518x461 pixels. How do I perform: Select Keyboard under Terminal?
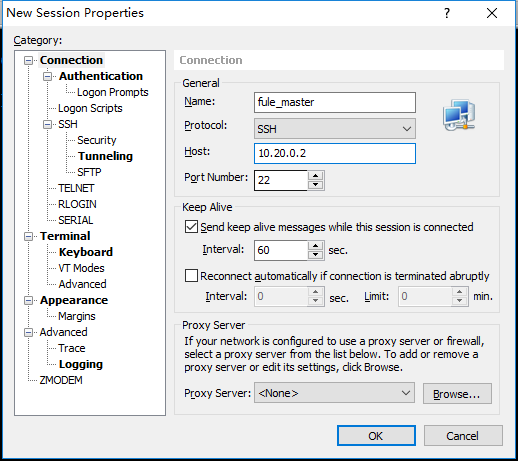86,252
